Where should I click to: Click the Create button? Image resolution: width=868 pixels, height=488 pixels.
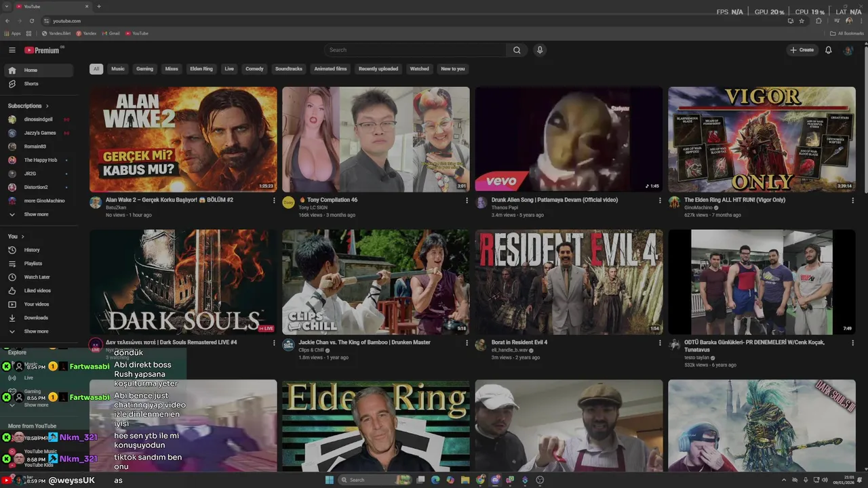[802, 50]
